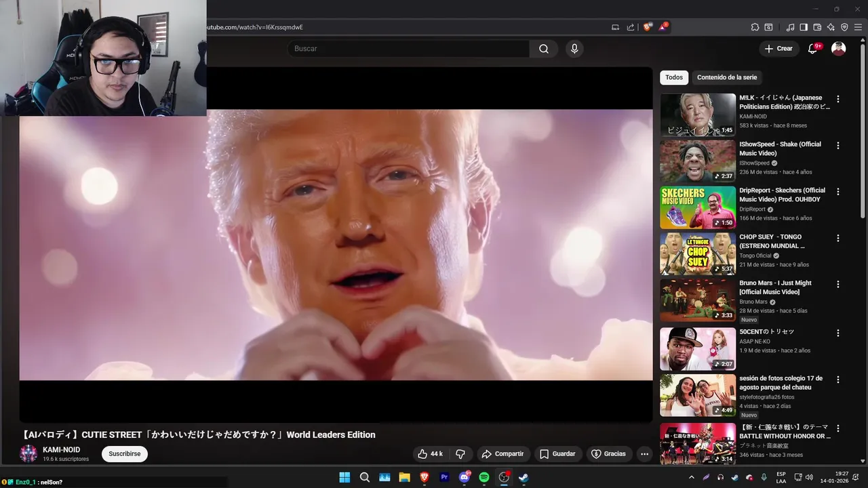Dislike the video with thumbs-down
Image resolution: width=868 pixels, height=488 pixels.
click(460, 454)
